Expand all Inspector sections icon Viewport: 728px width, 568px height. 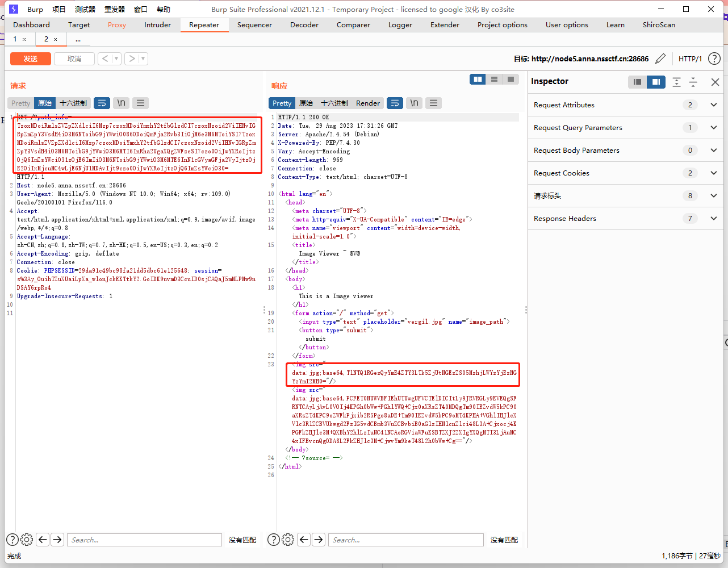coord(676,82)
